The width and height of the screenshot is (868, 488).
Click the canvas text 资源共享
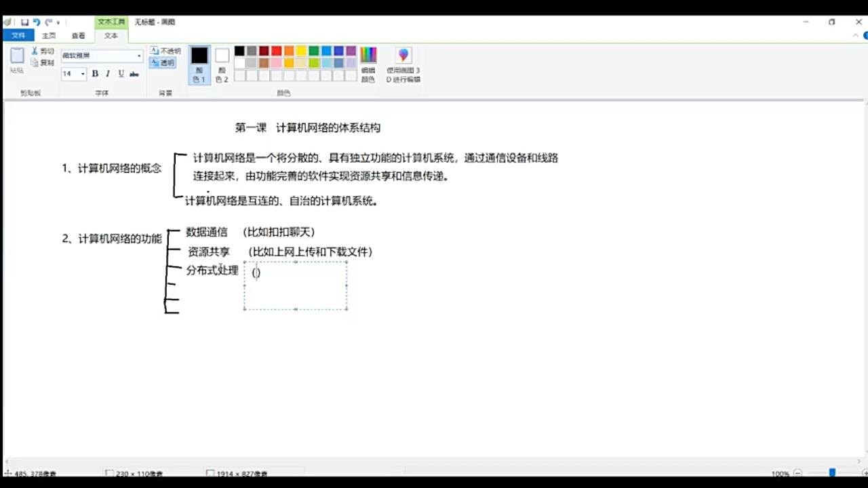209,252
